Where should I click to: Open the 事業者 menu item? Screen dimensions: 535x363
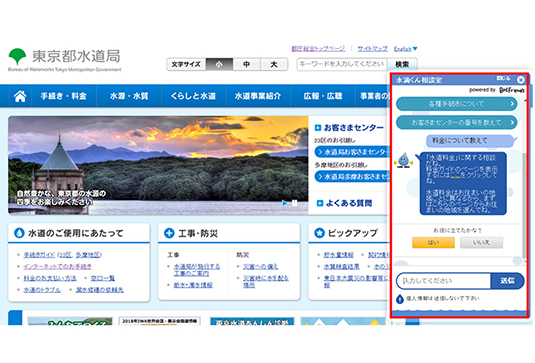coord(373,96)
